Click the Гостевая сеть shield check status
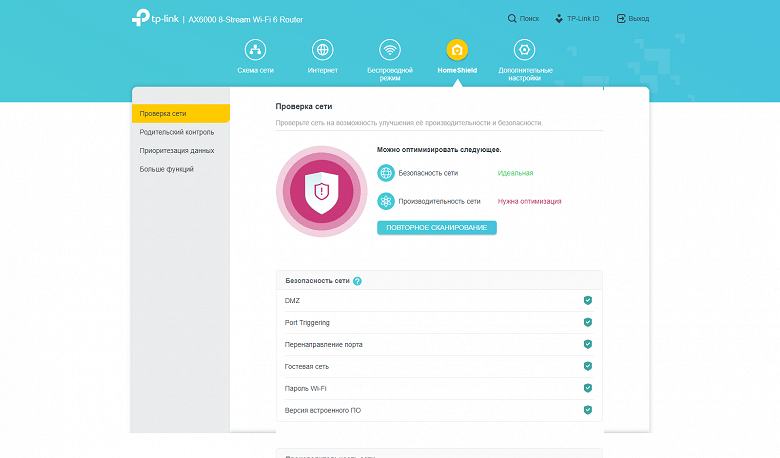The image size is (780, 458). click(587, 366)
